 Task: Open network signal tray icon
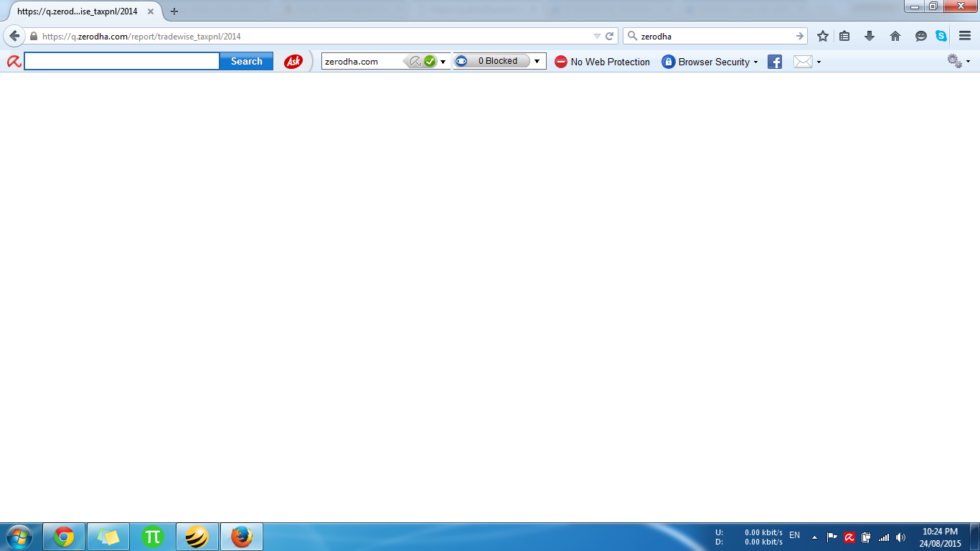[x=884, y=537]
